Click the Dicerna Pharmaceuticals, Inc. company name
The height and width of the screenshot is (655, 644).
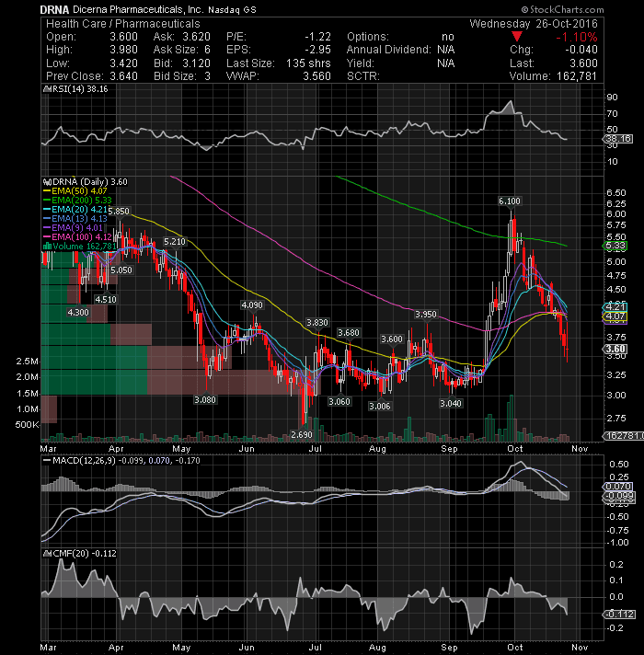tap(138, 9)
